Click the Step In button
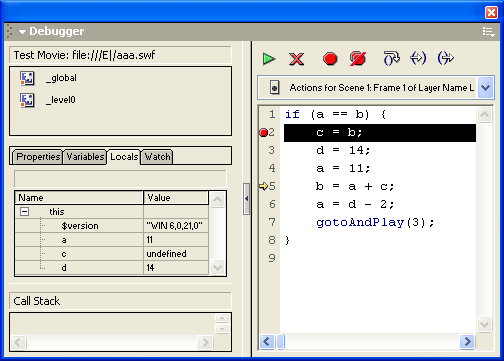Viewport: 504px width, 361px height. tap(418, 58)
